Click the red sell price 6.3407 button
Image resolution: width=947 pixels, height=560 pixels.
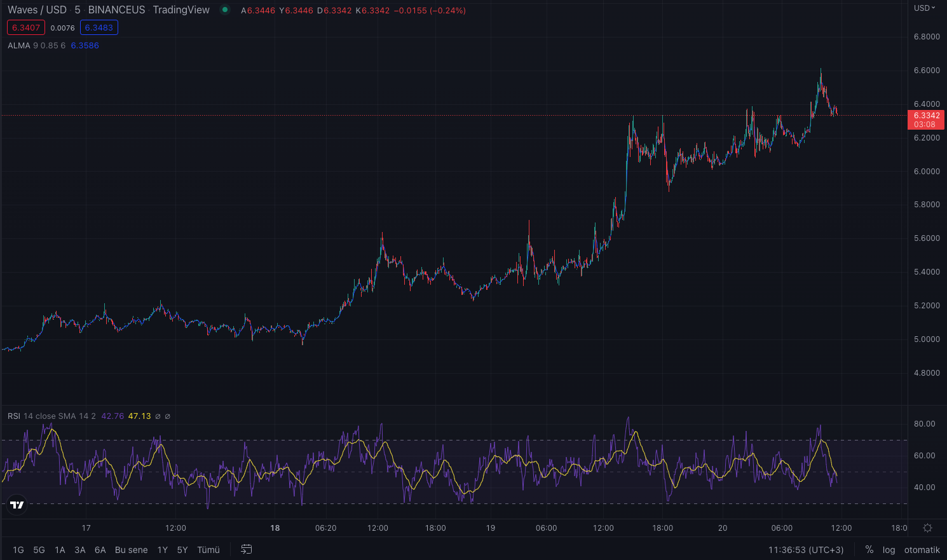point(25,27)
